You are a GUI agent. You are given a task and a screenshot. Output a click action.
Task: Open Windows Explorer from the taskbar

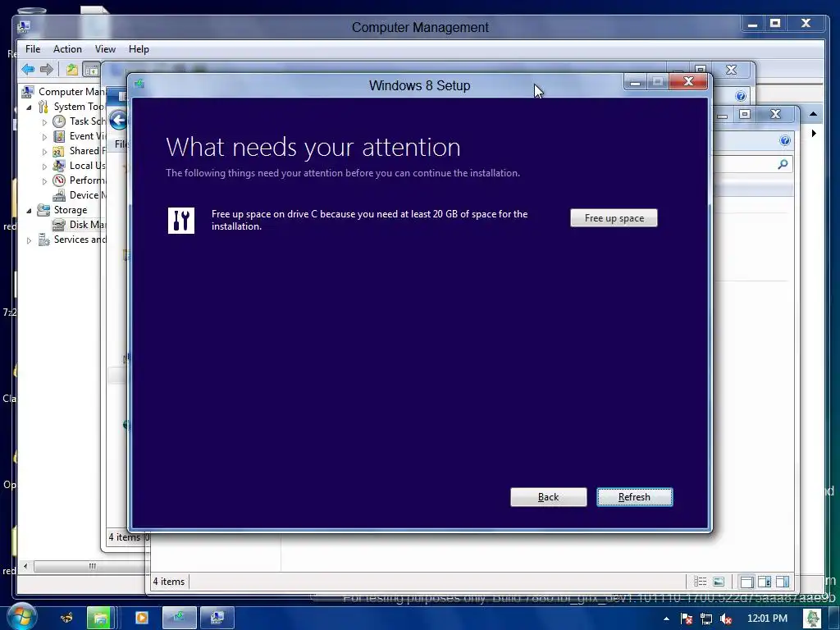click(x=99, y=618)
